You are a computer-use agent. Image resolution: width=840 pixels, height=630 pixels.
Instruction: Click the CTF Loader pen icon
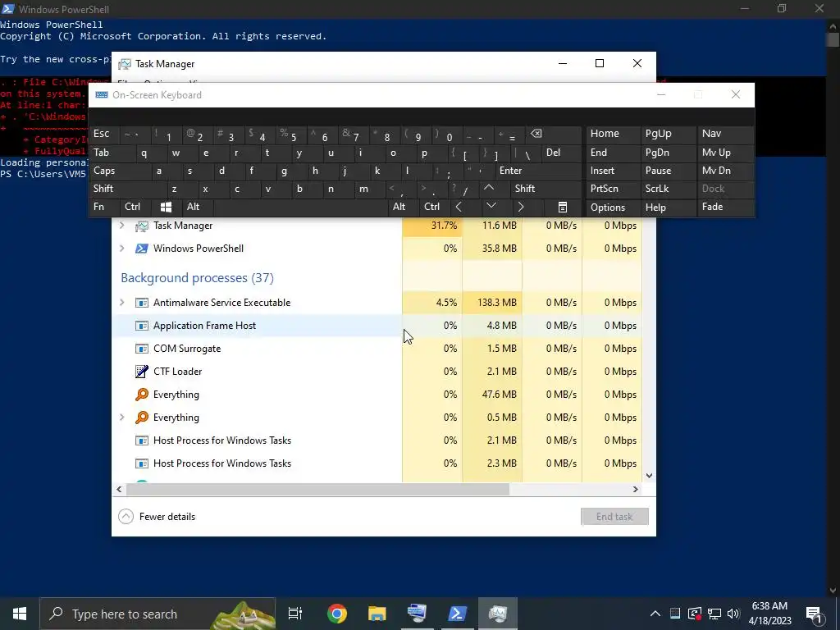tap(141, 372)
